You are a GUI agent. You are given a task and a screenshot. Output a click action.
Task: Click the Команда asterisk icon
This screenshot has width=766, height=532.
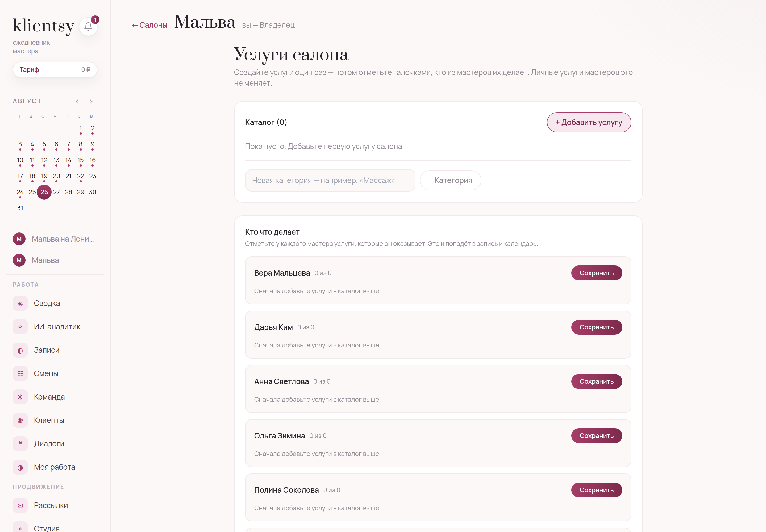pyautogui.click(x=20, y=397)
